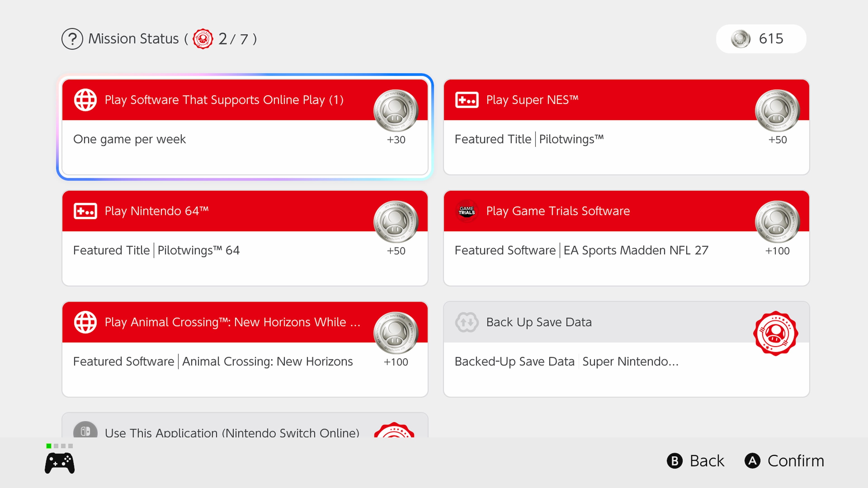This screenshot has width=868, height=488.
Task: Click the +30 reward value
Action: click(396, 140)
